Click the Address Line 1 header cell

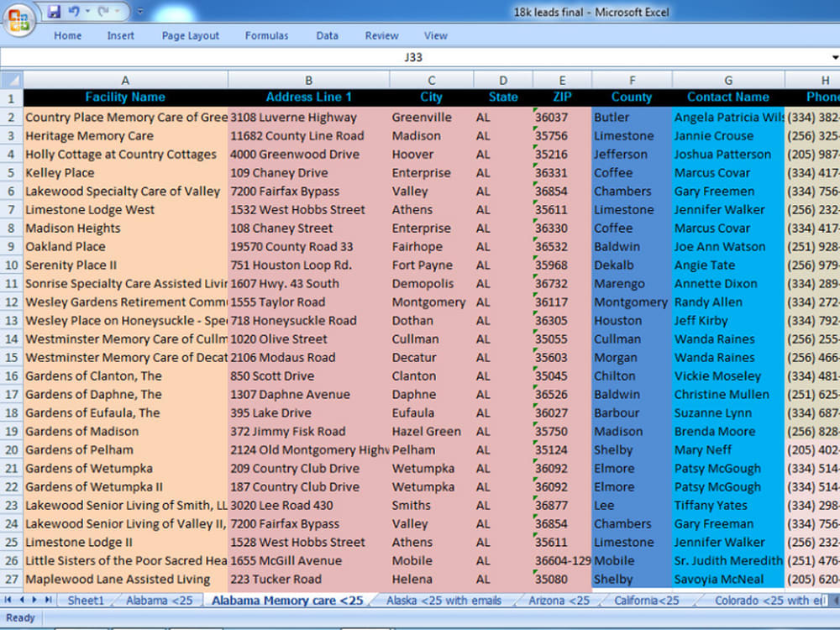(308, 97)
